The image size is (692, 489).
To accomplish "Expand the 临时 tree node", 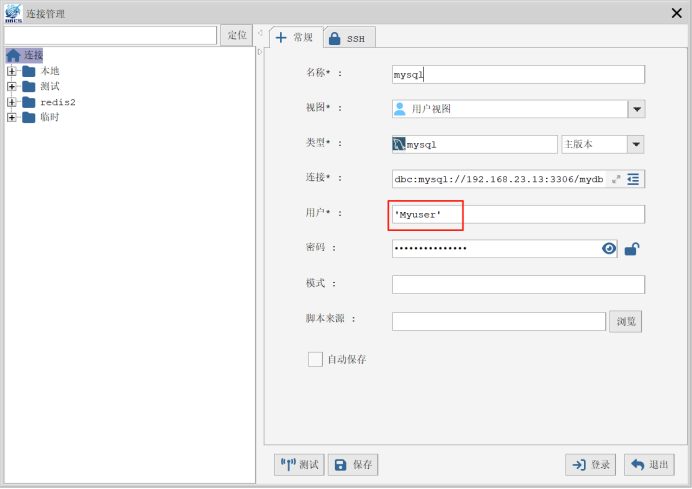I will pos(12,117).
